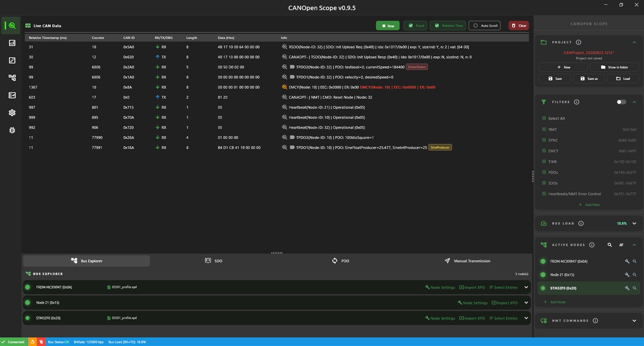Collapse the Active Nodes panel
This screenshot has height=346, width=644.
tap(634, 245)
